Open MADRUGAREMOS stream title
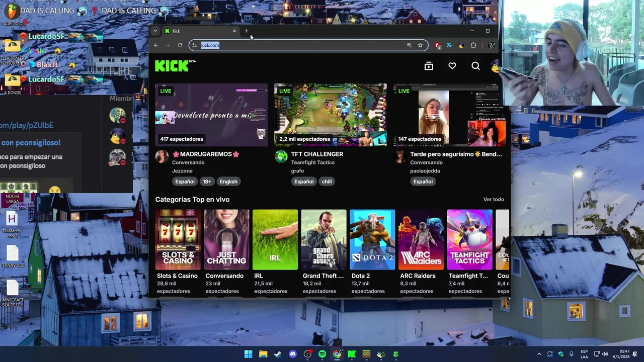This screenshot has width=644, height=362. [x=206, y=154]
